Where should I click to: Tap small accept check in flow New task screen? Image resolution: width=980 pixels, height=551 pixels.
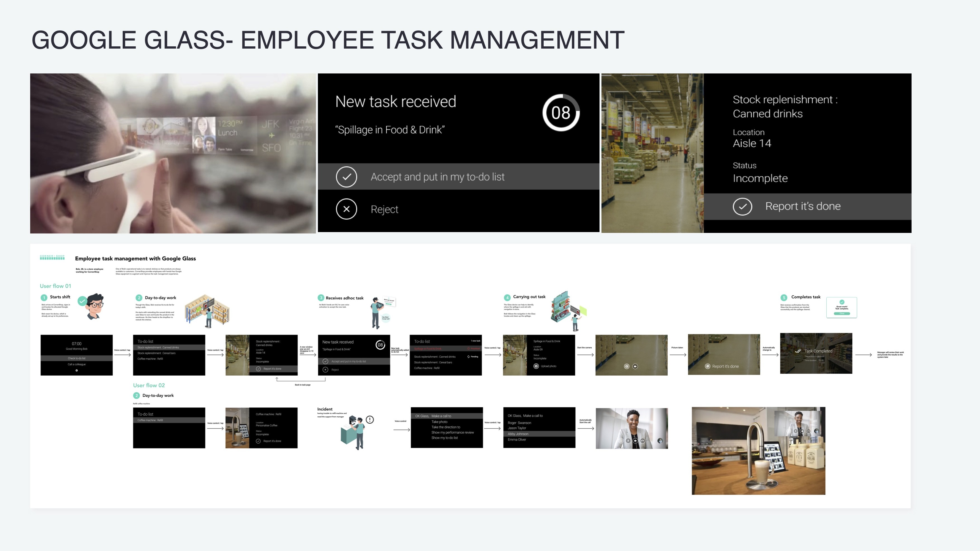pos(325,361)
